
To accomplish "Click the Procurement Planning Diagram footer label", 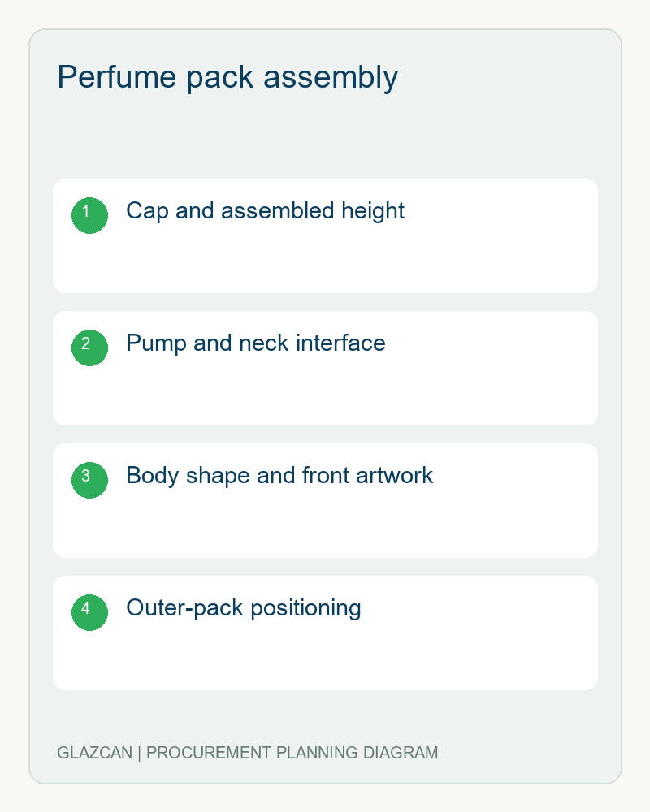I will (x=292, y=753).
